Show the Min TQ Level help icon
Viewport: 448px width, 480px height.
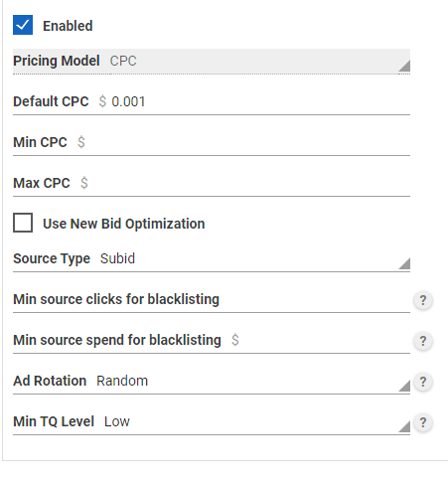423,422
